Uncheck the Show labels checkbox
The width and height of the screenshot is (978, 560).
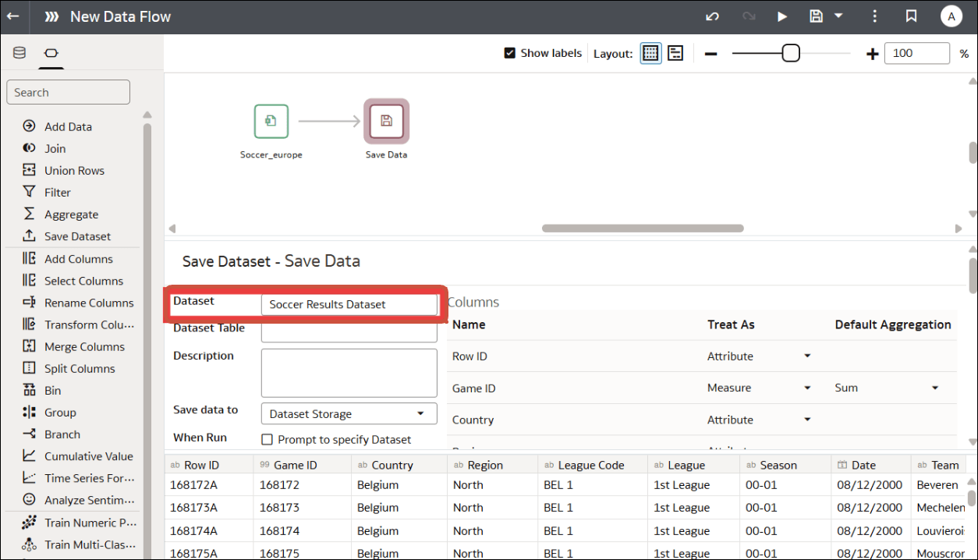coord(509,53)
